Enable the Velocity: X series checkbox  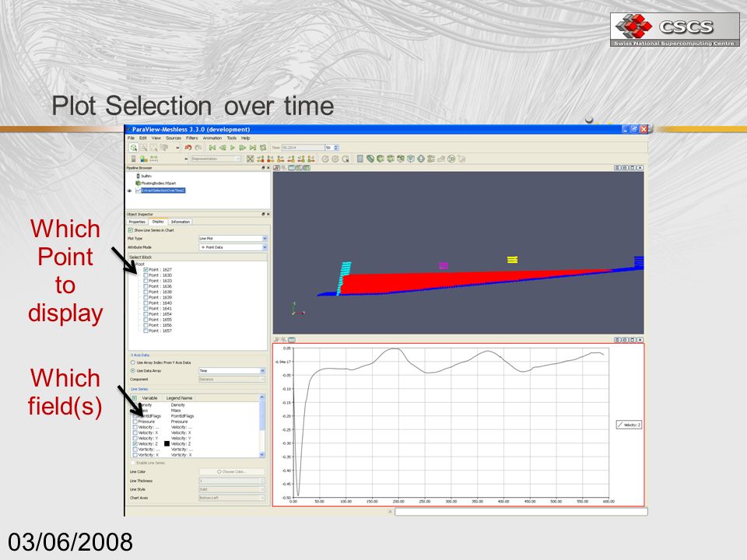(135, 432)
